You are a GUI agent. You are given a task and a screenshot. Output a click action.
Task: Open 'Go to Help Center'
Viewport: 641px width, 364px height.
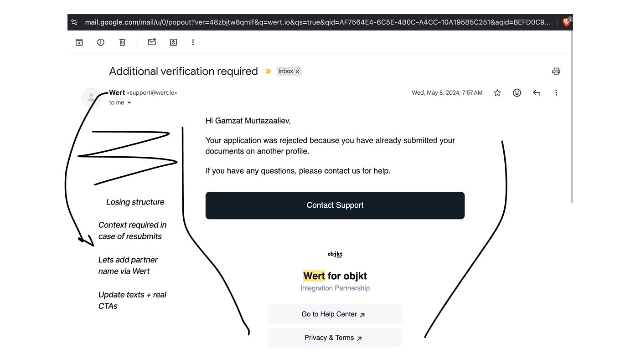point(335,314)
